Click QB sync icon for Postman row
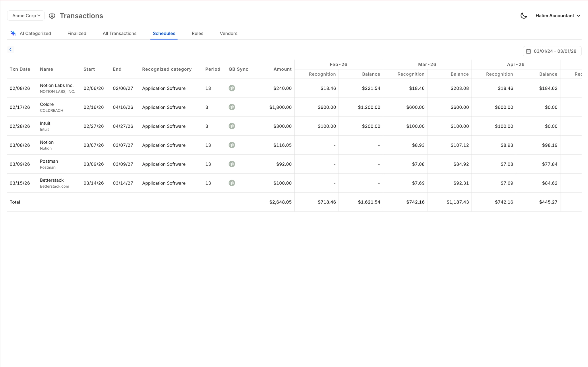The height and width of the screenshot is (367, 588). 232,164
